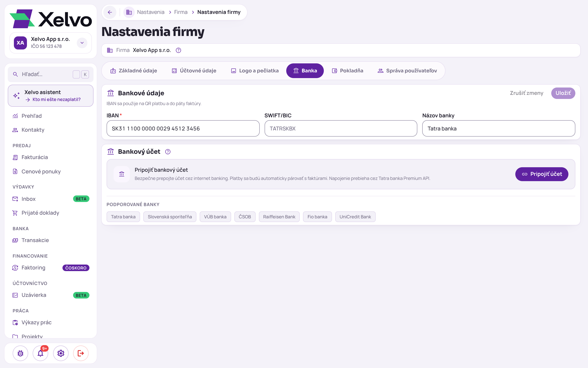Click help icon beside Bankový účet heading

(x=168, y=152)
